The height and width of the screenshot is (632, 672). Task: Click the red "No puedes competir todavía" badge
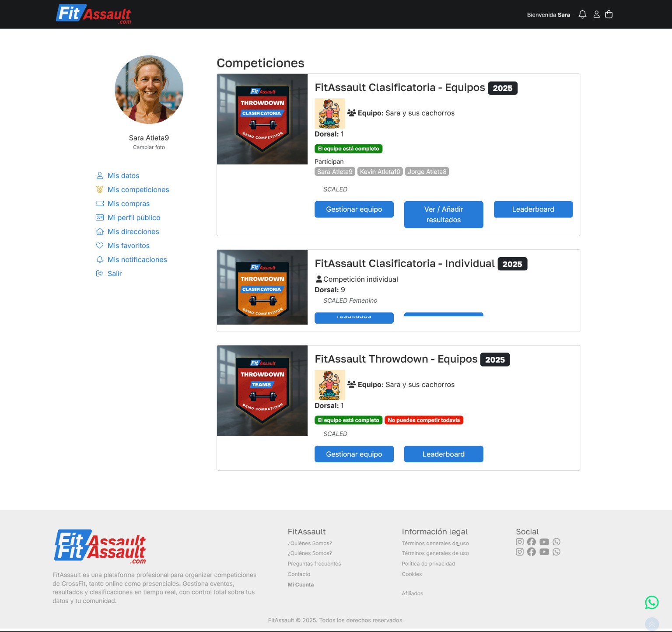tap(424, 420)
